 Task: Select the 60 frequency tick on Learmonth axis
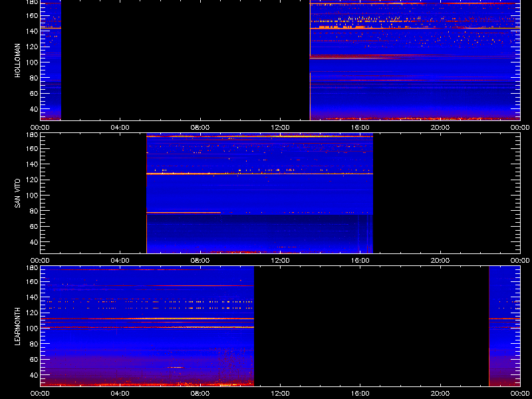coord(34,360)
